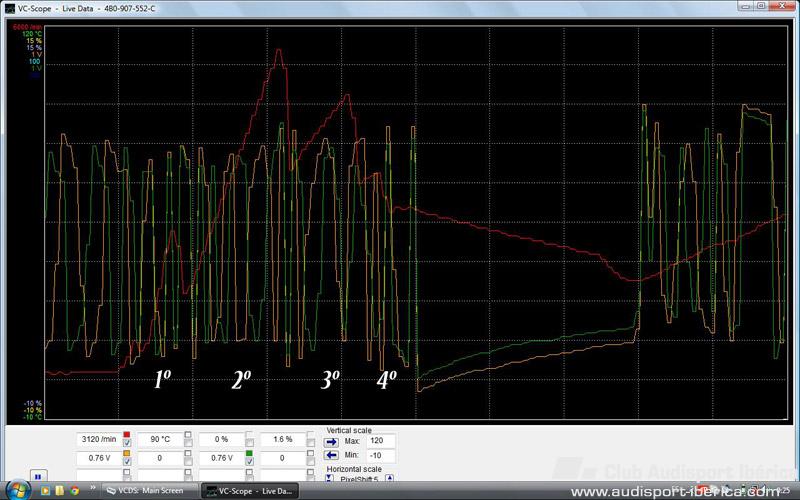
Task: Click the VC-Scope title bar app icon
Action: click(10, 8)
